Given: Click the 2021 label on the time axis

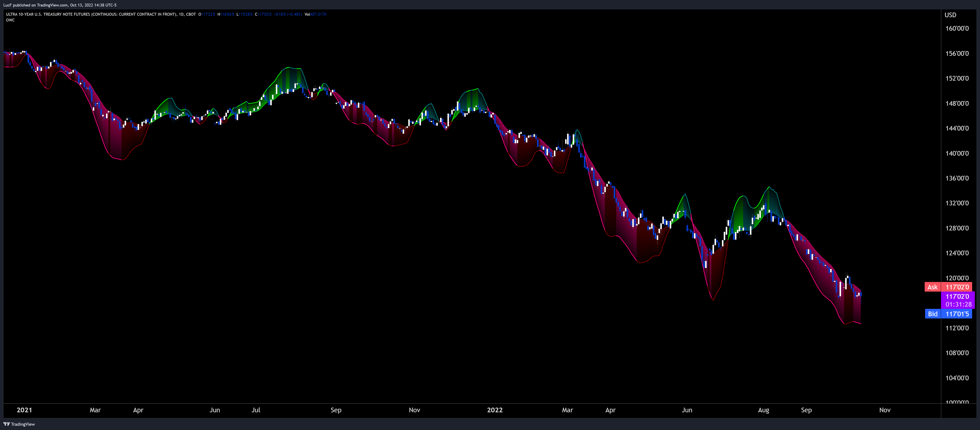Looking at the screenshot, I should coord(24,410).
